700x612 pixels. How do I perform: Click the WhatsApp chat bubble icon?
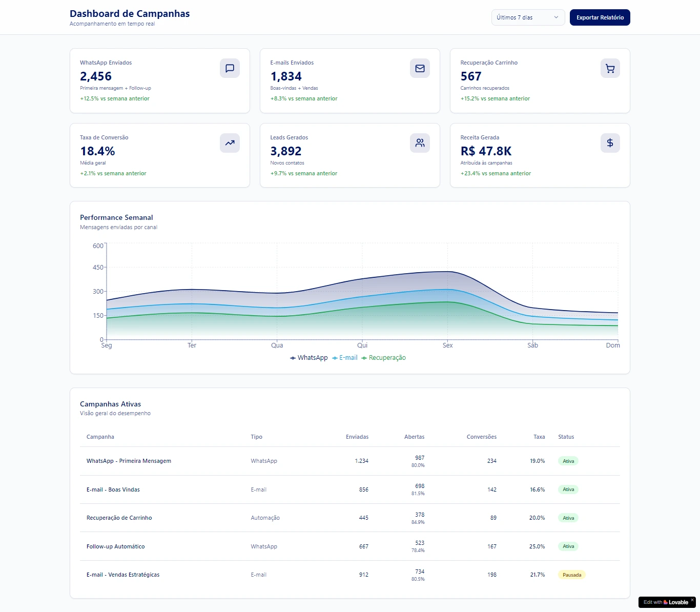[x=230, y=68]
